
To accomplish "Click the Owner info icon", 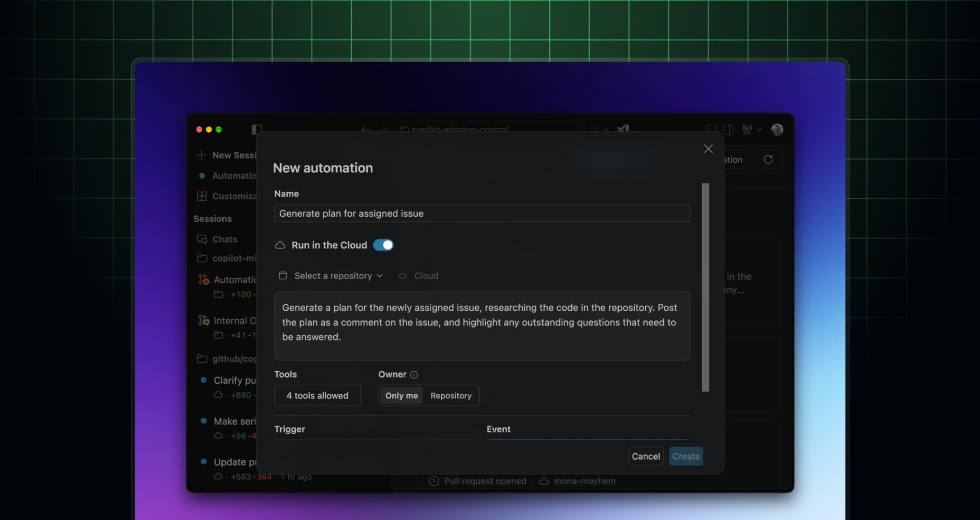I will [x=414, y=375].
